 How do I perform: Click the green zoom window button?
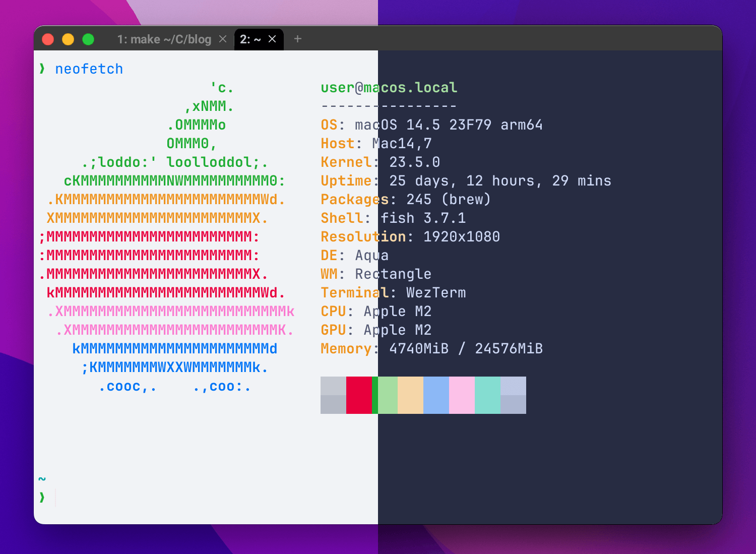point(88,39)
